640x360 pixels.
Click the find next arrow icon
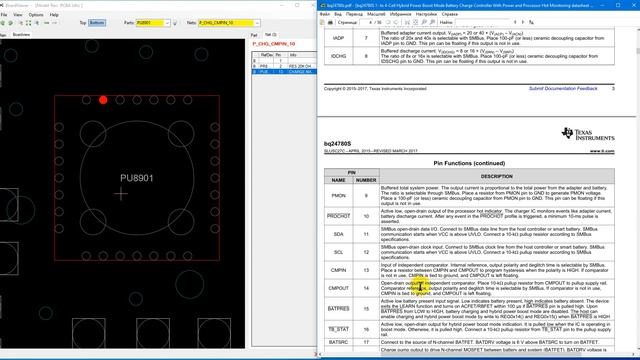(523, 22)
